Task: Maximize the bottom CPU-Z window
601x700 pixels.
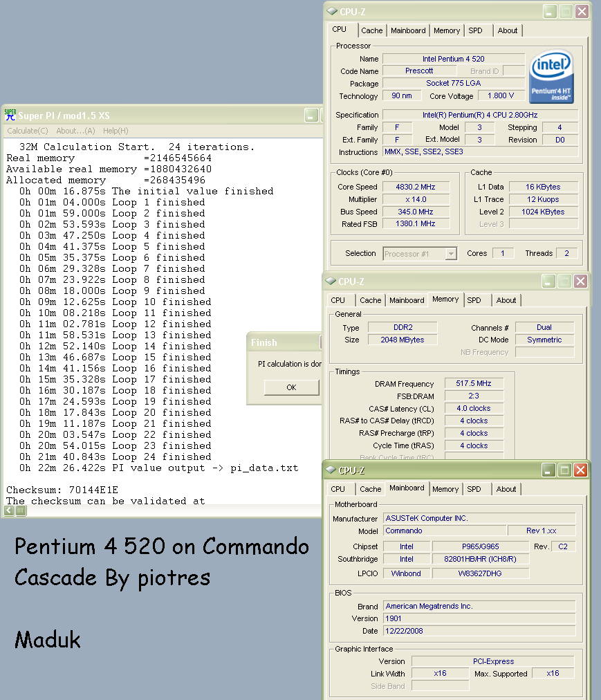Action: pos(564,470)
